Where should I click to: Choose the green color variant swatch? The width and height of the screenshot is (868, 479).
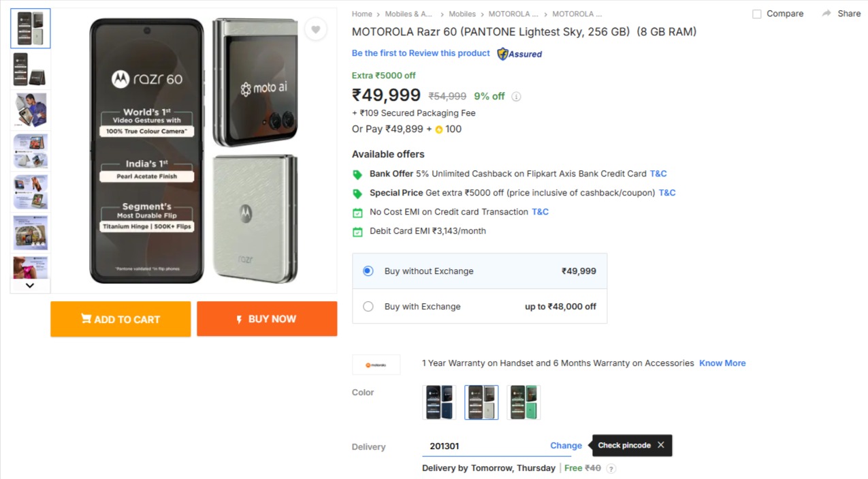pos(524,402)
